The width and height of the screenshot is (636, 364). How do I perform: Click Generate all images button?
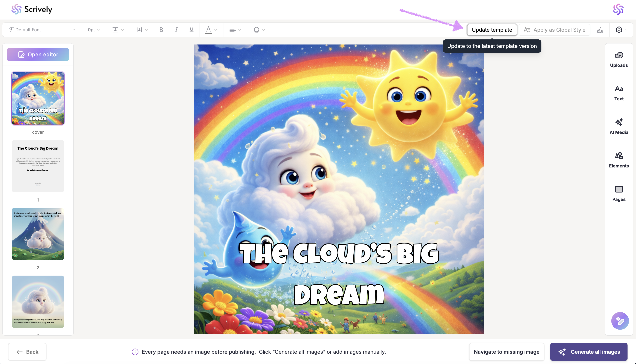point(589,352)
